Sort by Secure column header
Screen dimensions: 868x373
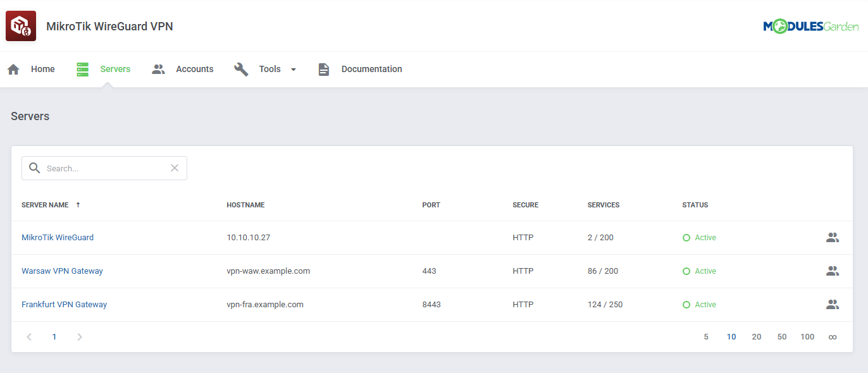(526, 205)
